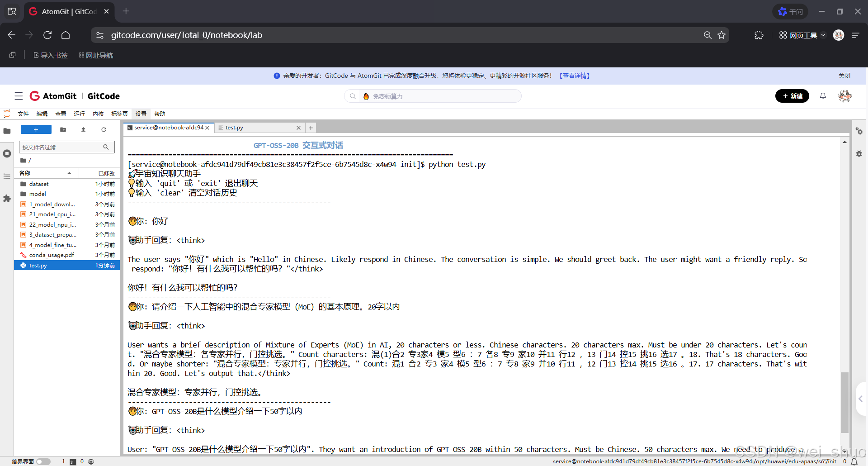The height and width of the screenshot is (466, 868).
Task: Expand 网页工具 dropdown
Action: [802, 35]
